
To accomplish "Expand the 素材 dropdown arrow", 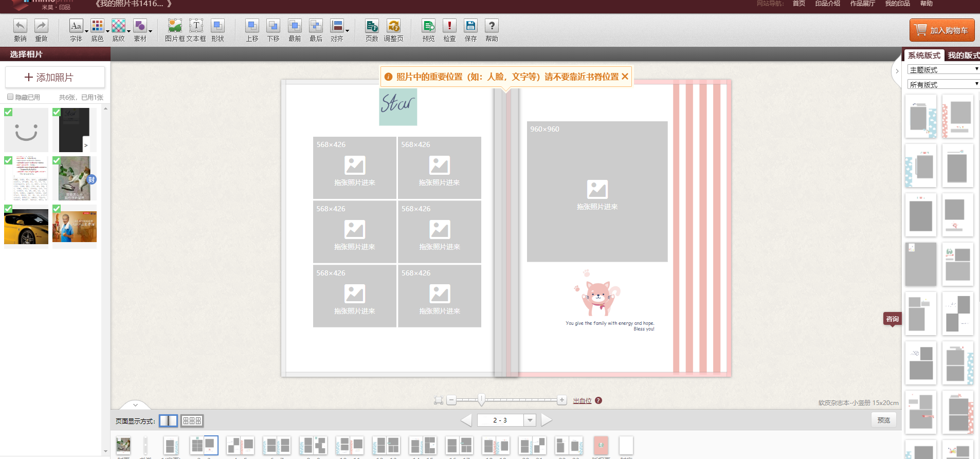I will (x=150, y=31).
